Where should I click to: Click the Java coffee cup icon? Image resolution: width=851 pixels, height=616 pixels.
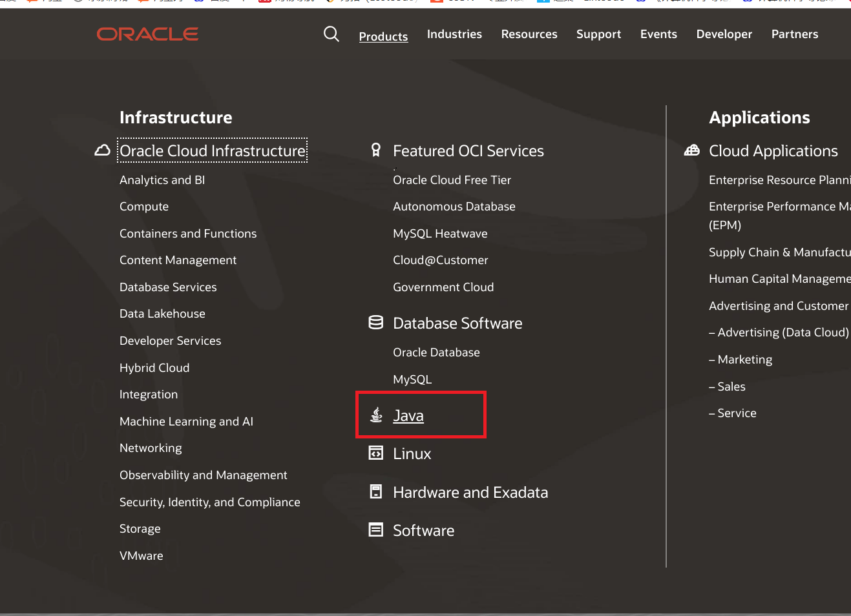coord(376,415)
